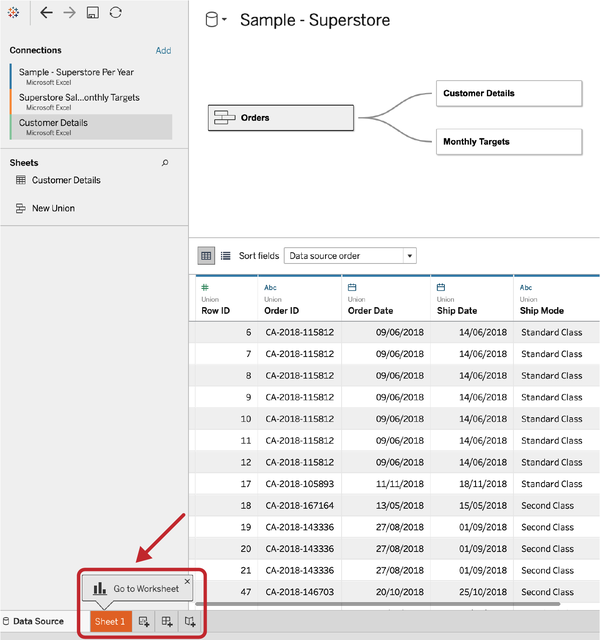Refresh the data source
The width and height of the screenshot is (600, 640).
pyautogui.click(x=116, y=13)
